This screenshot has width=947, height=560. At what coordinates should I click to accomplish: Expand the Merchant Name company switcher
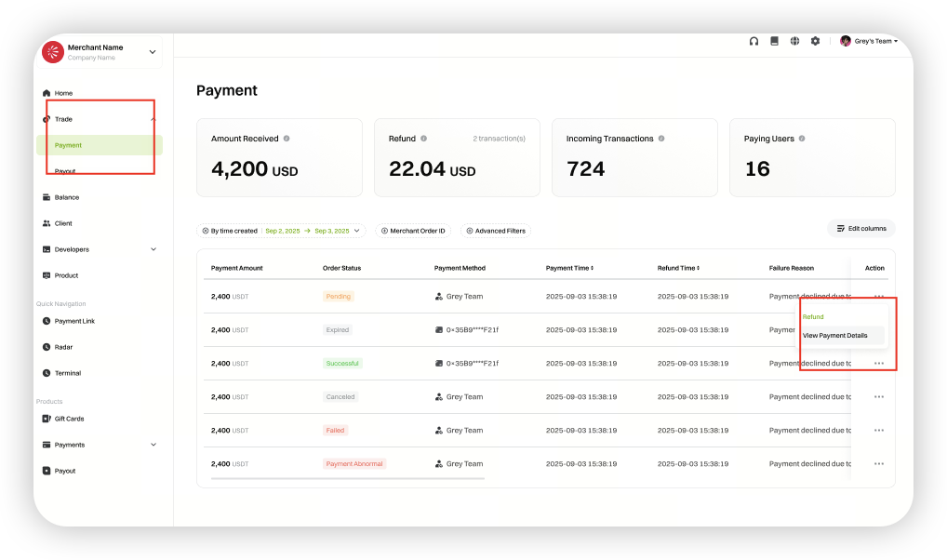[153, 52]
